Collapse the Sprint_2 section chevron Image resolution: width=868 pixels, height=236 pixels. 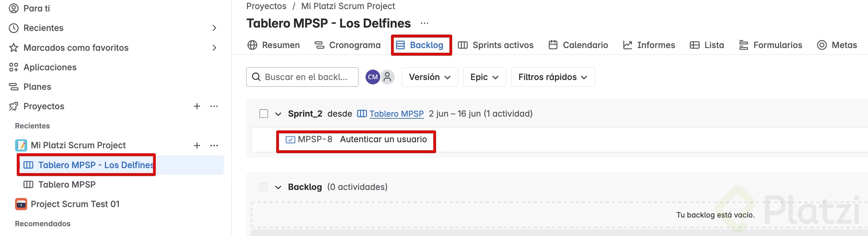pyautogui.click(x=278, y=114)
